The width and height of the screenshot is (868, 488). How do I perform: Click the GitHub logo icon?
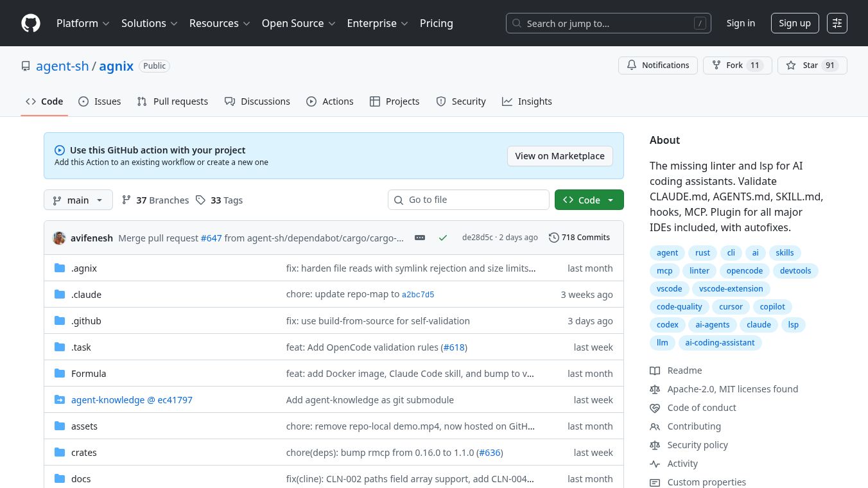[x=31, y=23]
